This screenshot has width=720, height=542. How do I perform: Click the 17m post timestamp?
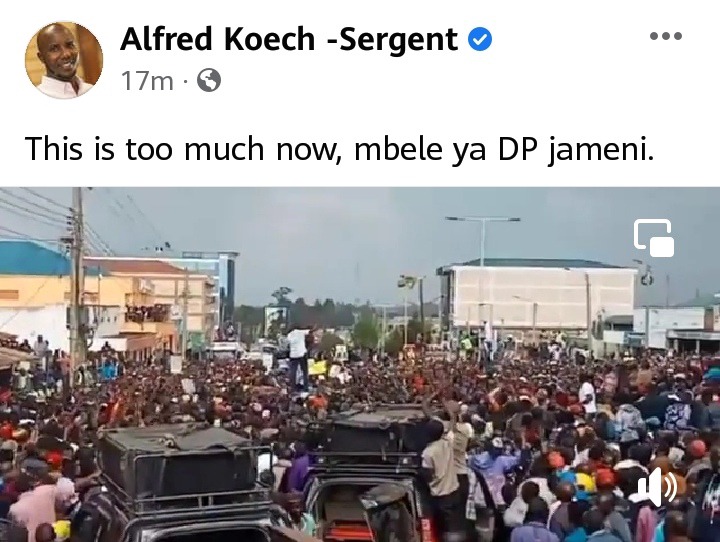coord(147,81)
